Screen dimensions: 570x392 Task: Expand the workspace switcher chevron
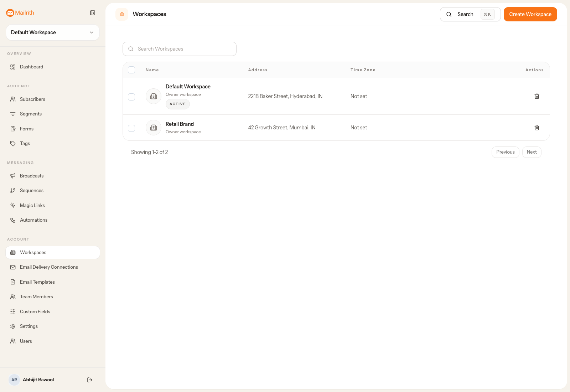point(91,32)
